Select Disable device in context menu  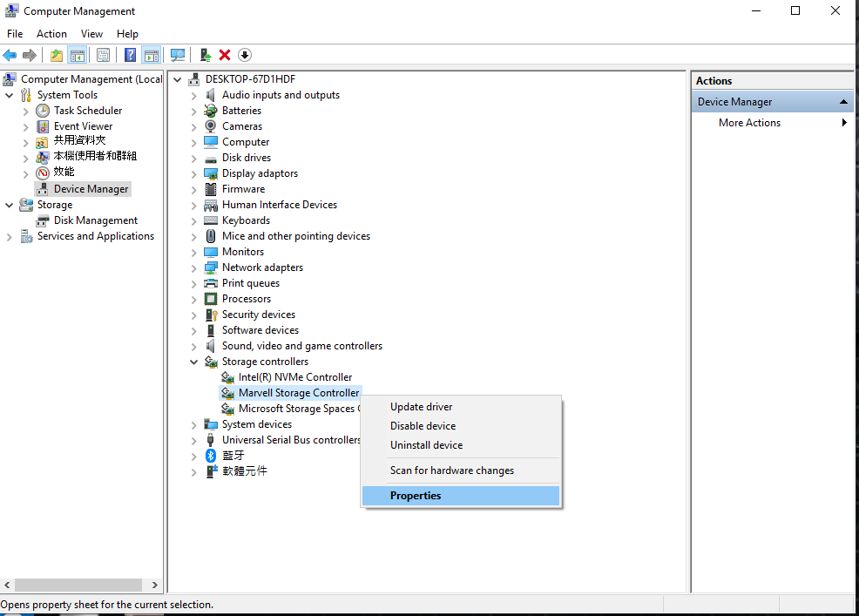click(x=423, y=426)
